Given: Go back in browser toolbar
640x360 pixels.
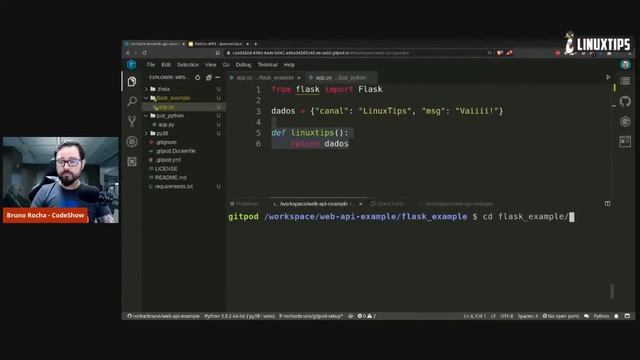Looking at the screenshot, I should pyautogui.click(x=127, y=53).
